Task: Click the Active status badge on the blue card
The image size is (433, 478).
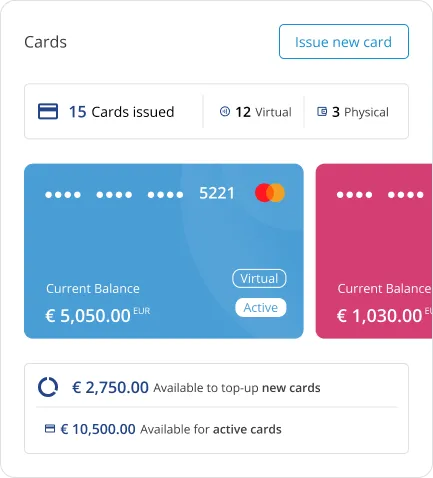Action: [x=261, y=307]
